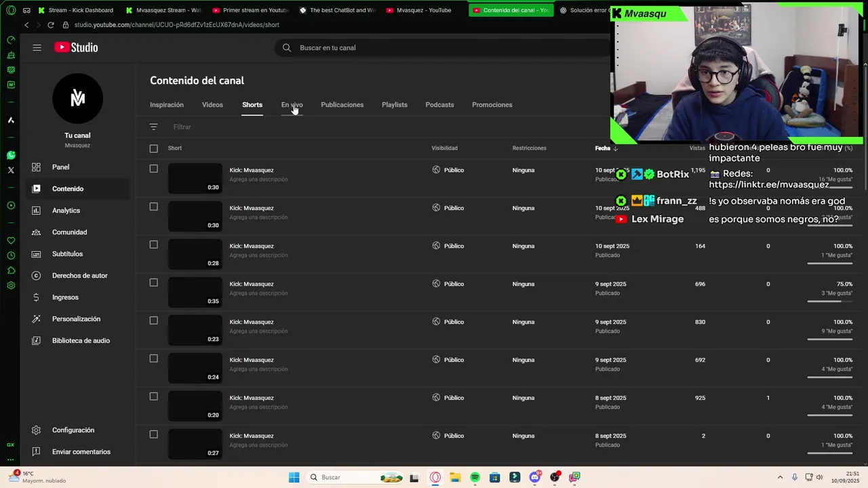The height and width of the screenshot is (488, 868).
Task: Open File Explorer from the taskbar
Action: pyautogui.click(x=455, y=477)
